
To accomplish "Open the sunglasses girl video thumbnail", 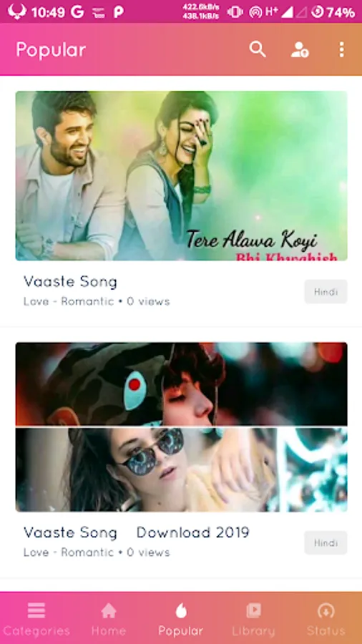I will [182, 427].
